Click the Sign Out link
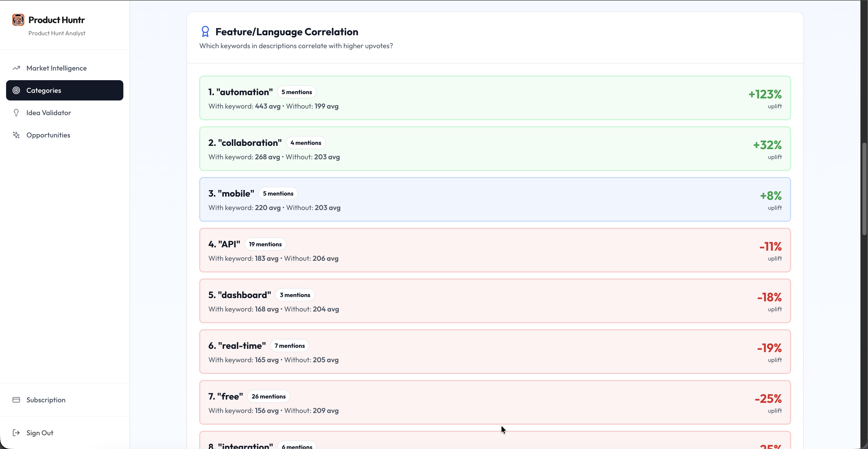 coord(40,433)
